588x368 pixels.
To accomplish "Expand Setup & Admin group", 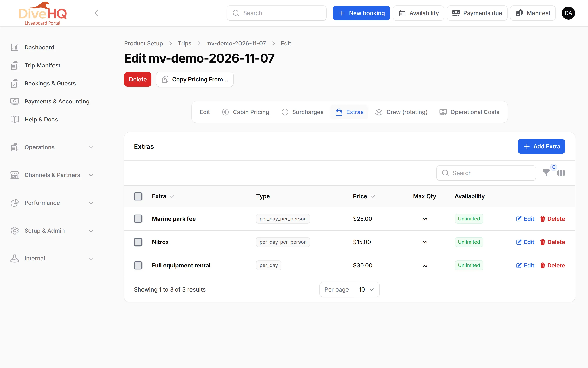I will pyautogui.click(x=52, y=231).
